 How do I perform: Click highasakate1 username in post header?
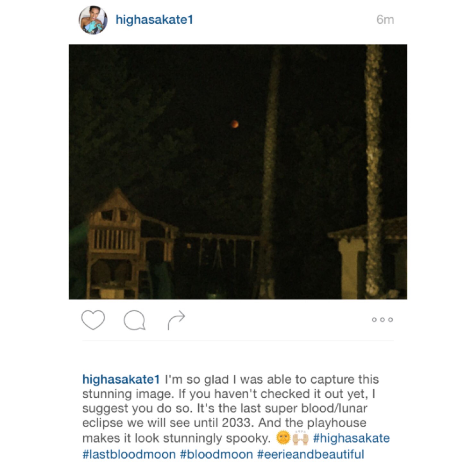[154, 20]
